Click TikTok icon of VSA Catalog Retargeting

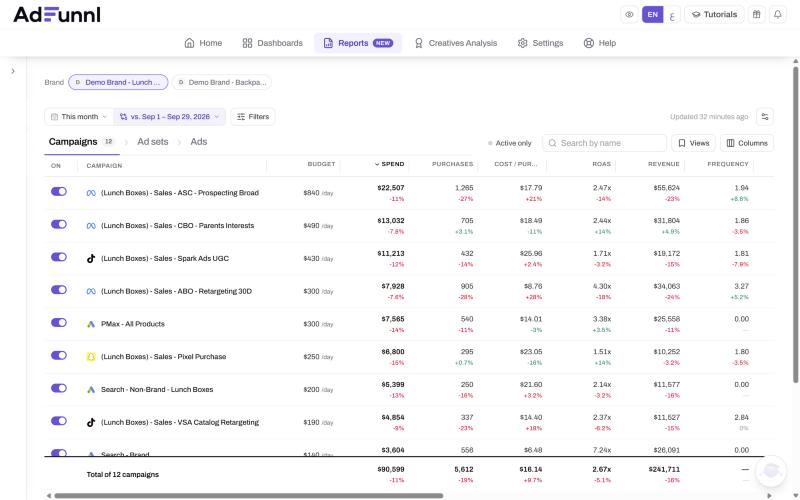(91, 422)
